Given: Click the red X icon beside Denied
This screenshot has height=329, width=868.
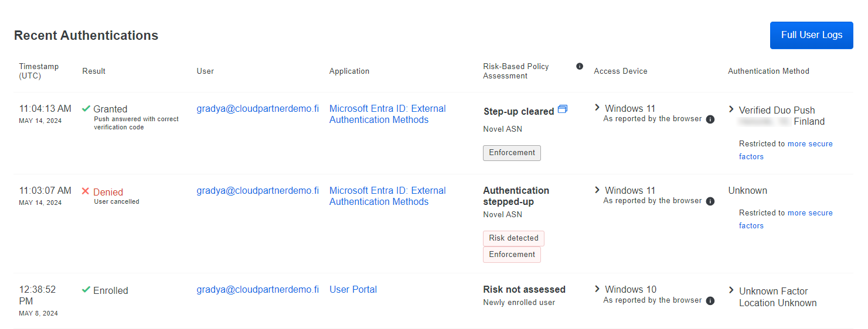Looking at the screenshot, I should click(x=86, y=191).
